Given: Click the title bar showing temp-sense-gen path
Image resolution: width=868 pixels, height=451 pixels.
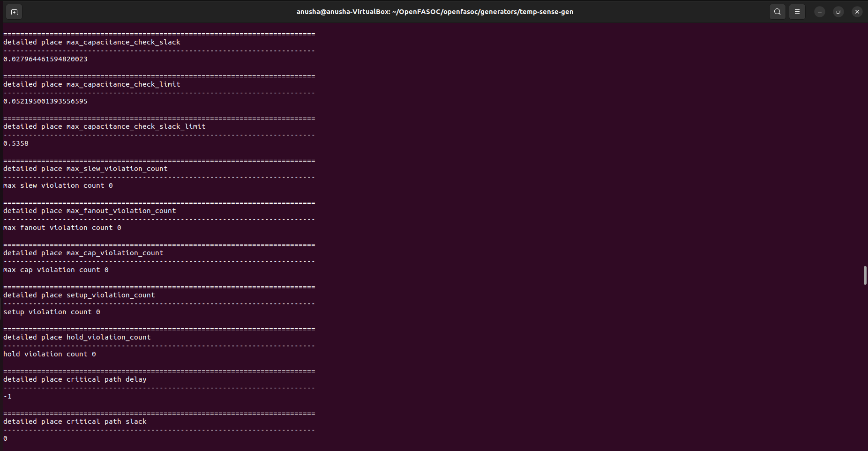Looking at the screenshot, I should pos(434,12).
